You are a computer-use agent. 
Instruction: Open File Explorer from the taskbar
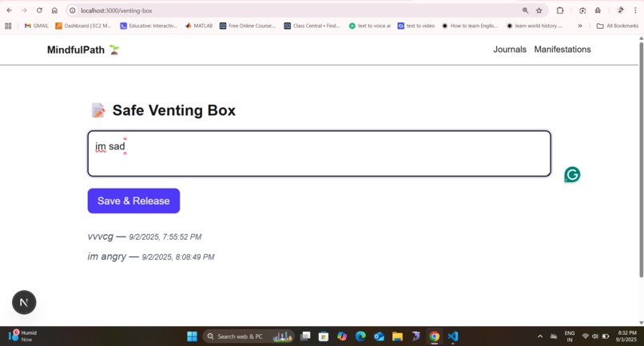(397, 336)
